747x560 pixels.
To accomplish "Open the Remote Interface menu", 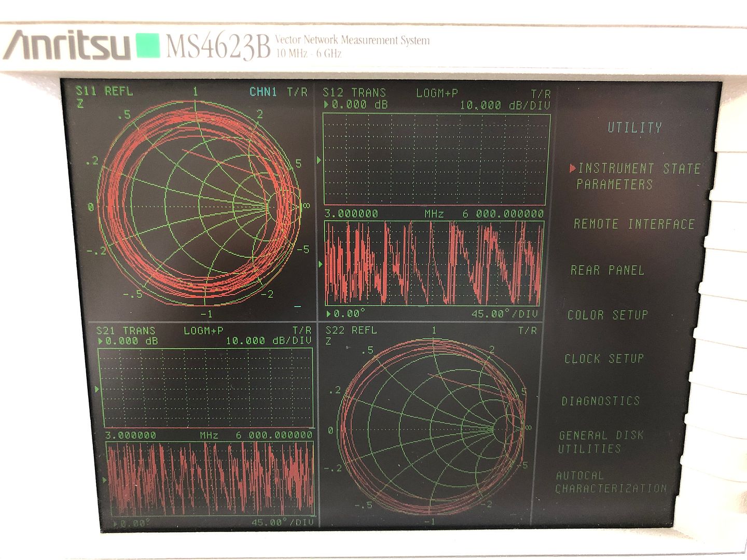I will click(x=634, y=224).
